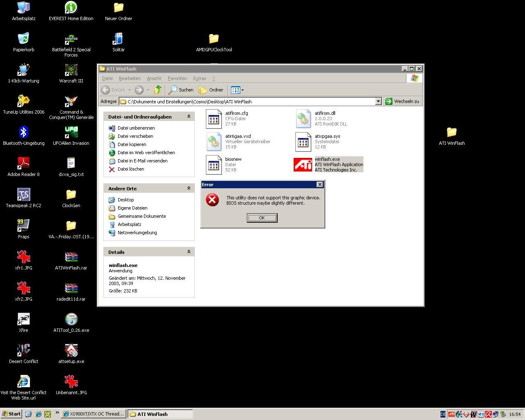Viewport: 525px width, 420px height.
Task: Collapse the Datei- und Ordneraufgaben panel
Action: pyautogui.click(x=189, y=116)
